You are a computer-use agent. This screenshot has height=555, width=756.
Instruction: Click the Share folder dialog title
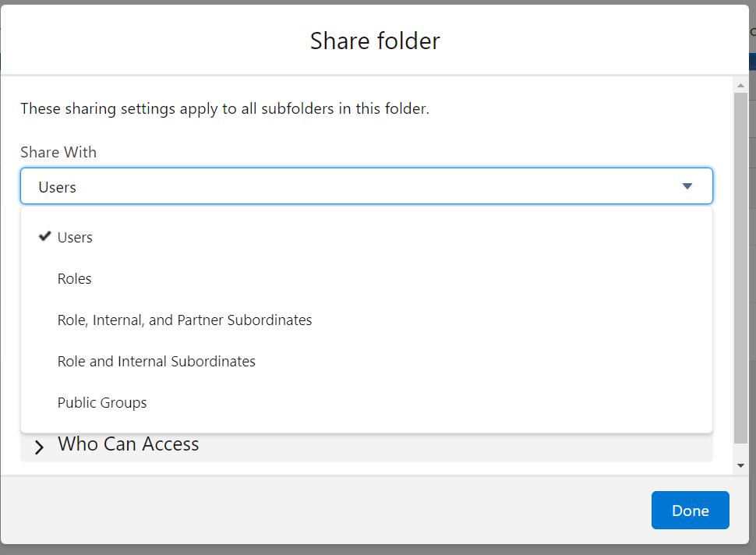point(375,41)
